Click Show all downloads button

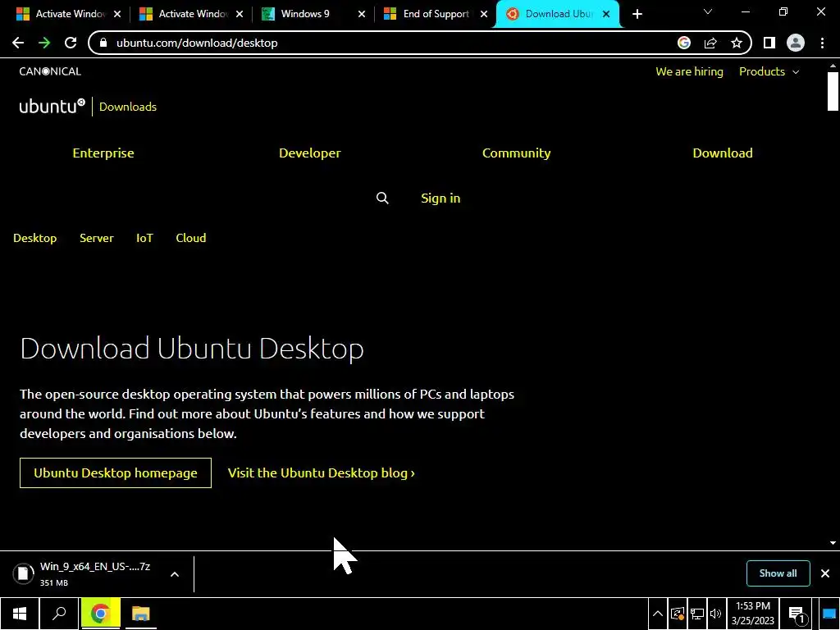click(x=778, y=573)
